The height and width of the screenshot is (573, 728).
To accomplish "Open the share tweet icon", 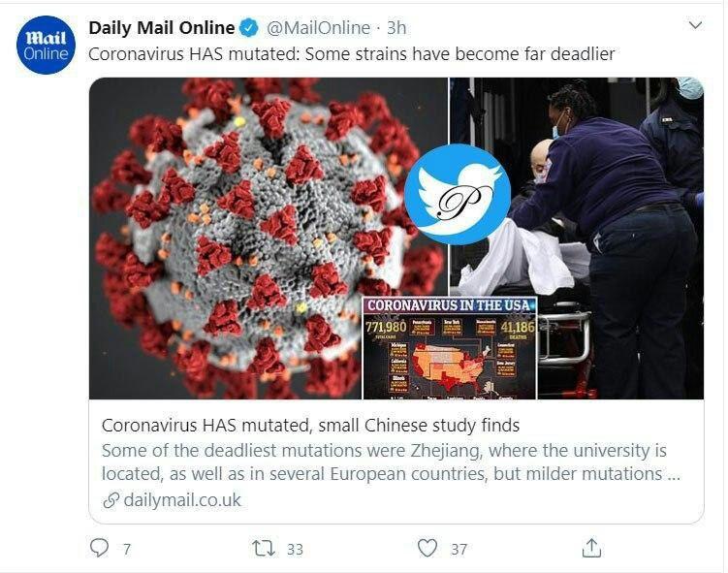I will point(591,548).
